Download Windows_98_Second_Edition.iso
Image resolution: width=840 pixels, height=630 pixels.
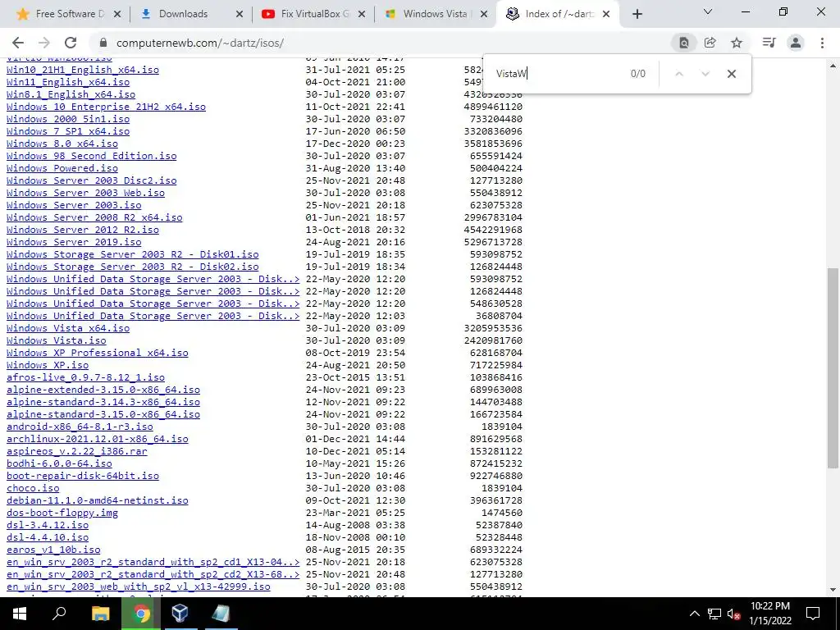(x=92, y=156)
